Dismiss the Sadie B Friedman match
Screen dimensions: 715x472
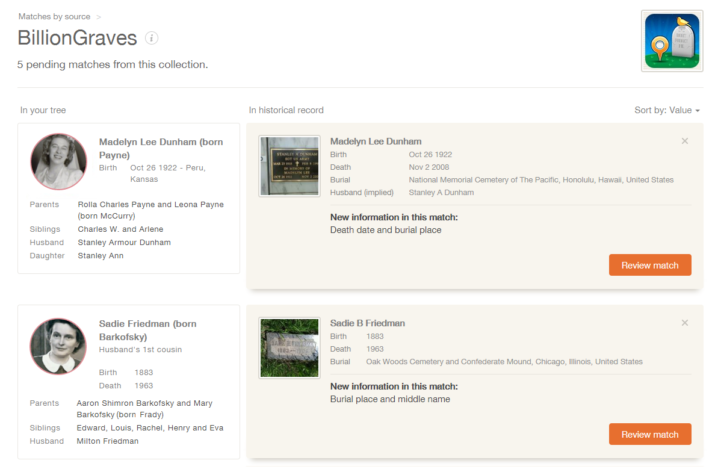[684, 323]
